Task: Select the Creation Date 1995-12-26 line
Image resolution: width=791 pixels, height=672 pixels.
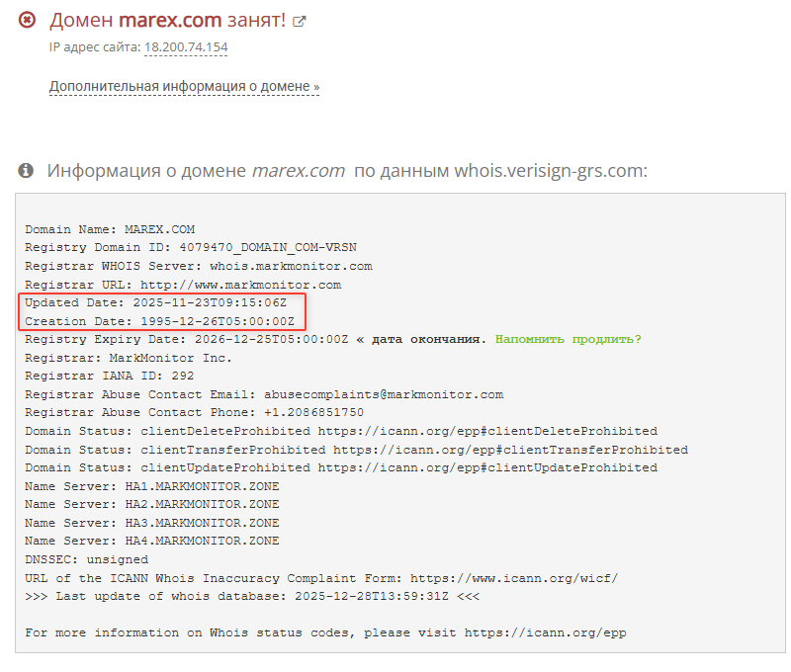Action: (x=160, y=321)
